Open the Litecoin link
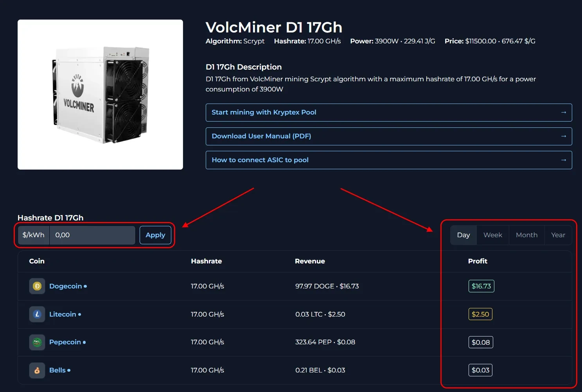This screenshot has width=582, height=392. click(63, 314)
